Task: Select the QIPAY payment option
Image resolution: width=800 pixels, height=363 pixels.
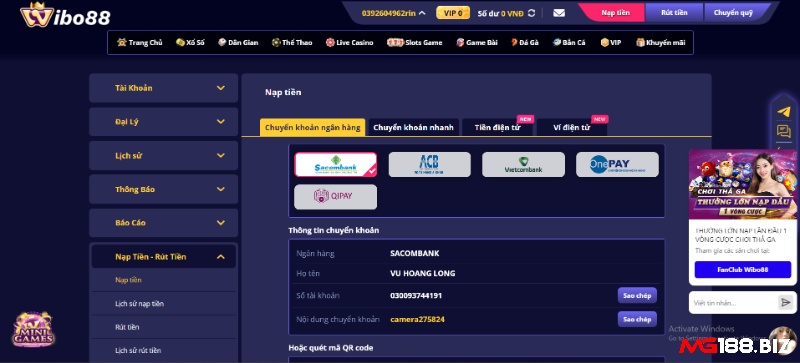Action: pyautogui.click(x=335, y=197)
